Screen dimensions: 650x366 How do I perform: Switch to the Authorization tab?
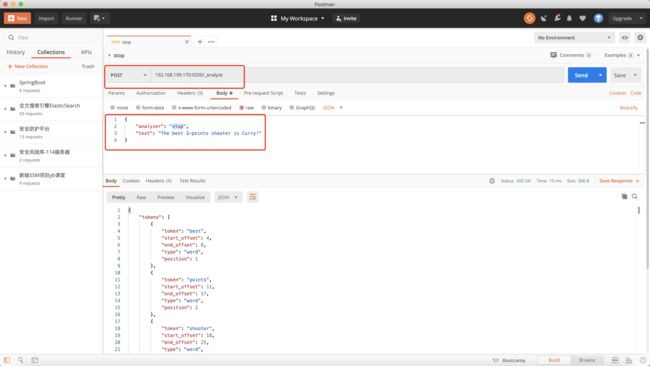click(x=151, y=93)
